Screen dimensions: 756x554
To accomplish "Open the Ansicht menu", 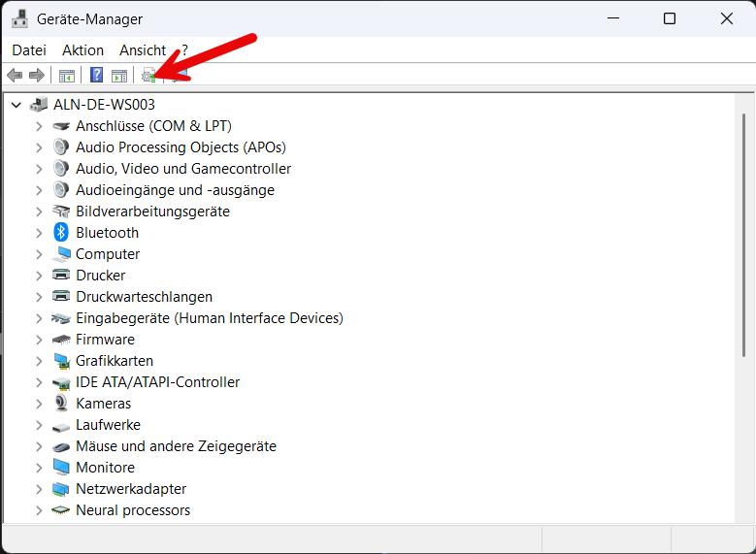I will pyautogui.click(x=143, y=50).
